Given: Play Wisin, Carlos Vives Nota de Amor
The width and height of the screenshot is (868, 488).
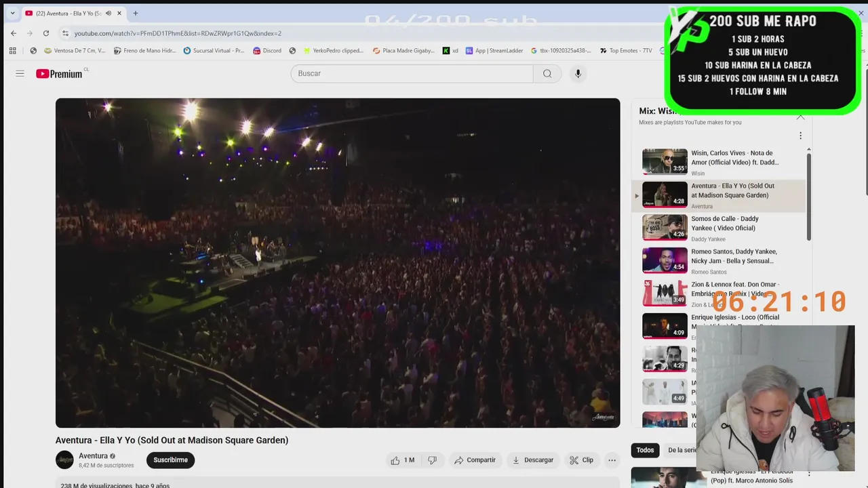Looking at the screenshot, I should point(719,162).
